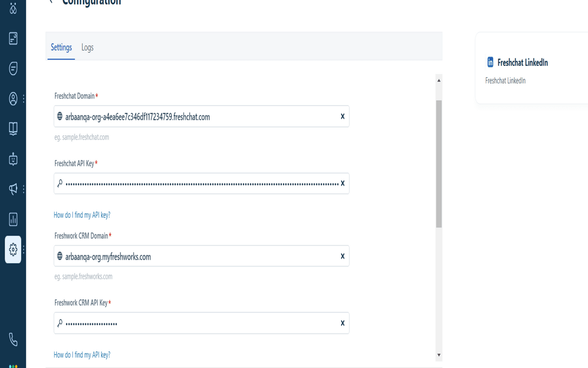The image size is (588, 368).
Task: Switch to the Settings tab
Action: pos(61,47)
